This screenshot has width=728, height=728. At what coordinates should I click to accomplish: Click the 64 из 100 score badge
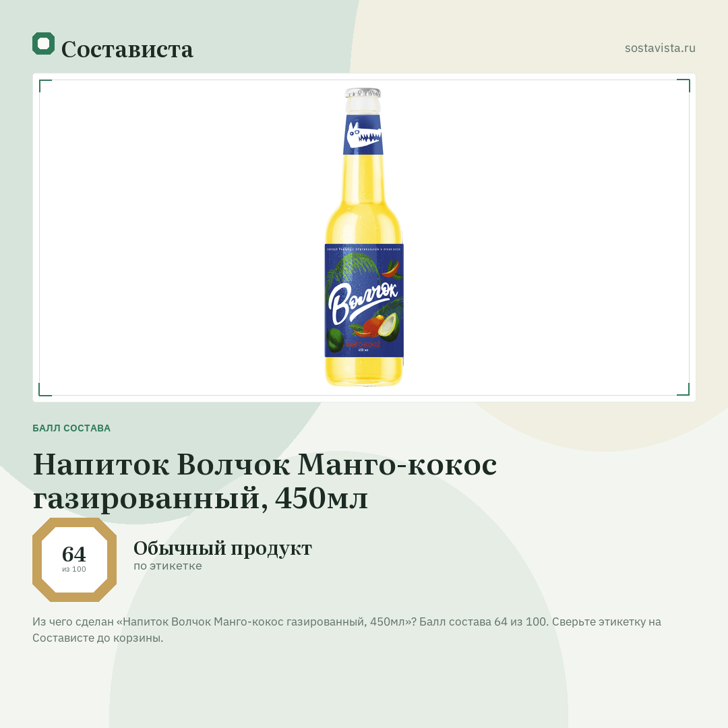[x=74, y=559]
